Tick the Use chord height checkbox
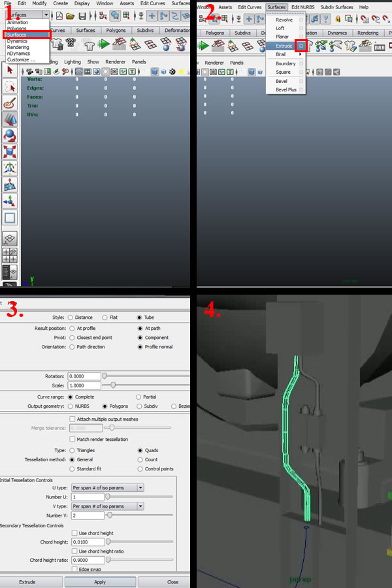The width and height of the screenshot is (392, 588). pos(74,533)
